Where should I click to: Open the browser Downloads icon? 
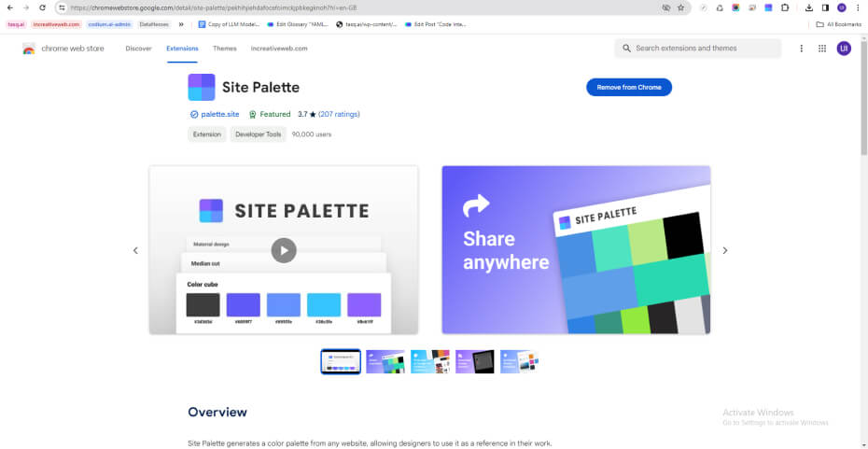click(809, 7)
